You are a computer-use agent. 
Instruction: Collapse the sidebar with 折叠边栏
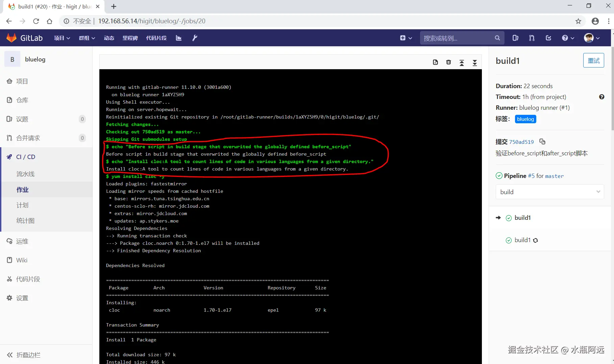point(27,355)
